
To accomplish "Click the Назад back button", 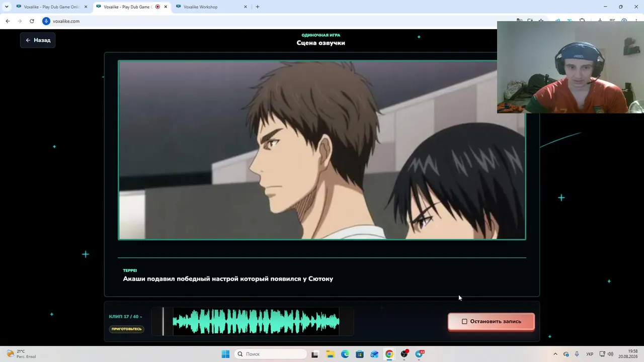I will point(38,40).
